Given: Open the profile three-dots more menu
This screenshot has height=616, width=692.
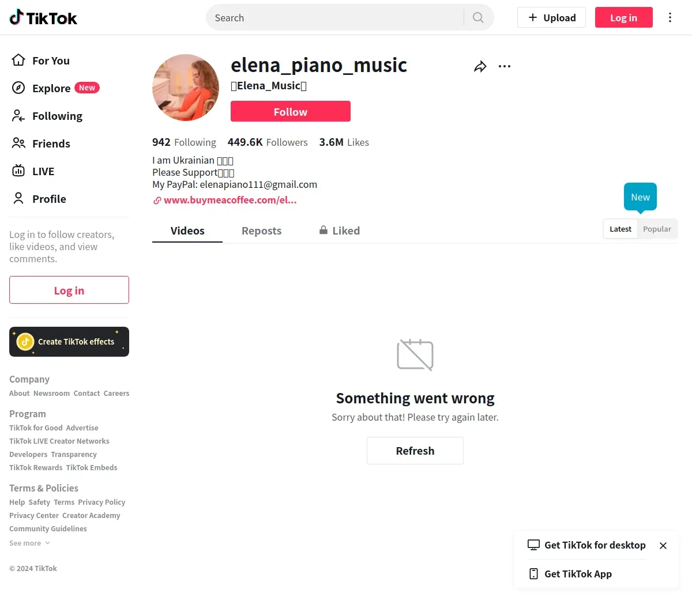Looking at the screenshot, I should pos(505,67).
